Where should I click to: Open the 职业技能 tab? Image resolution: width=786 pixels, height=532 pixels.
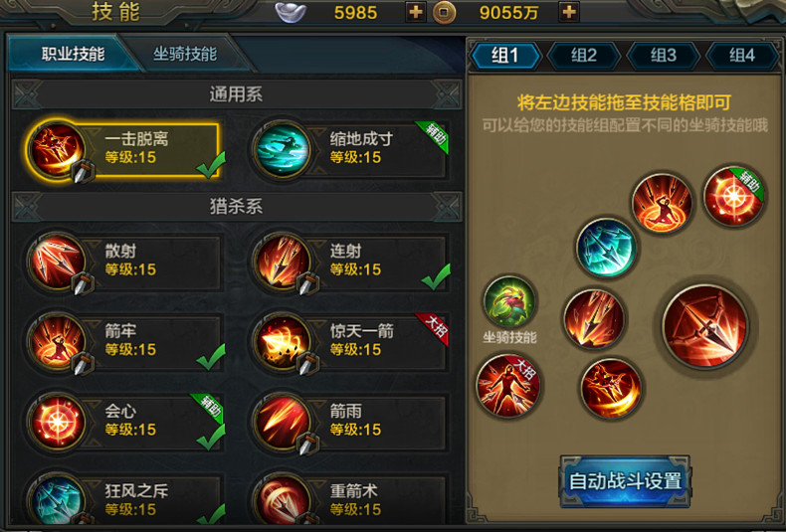click(73, 54)
